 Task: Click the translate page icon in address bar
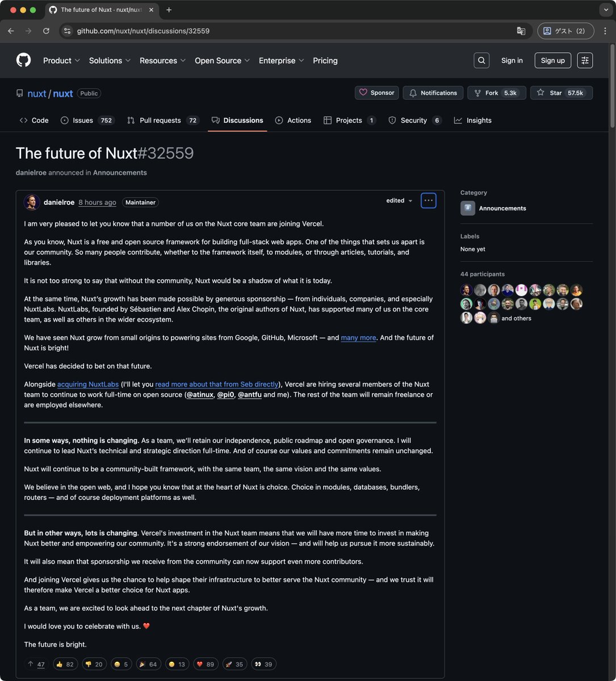coord(521,31)
